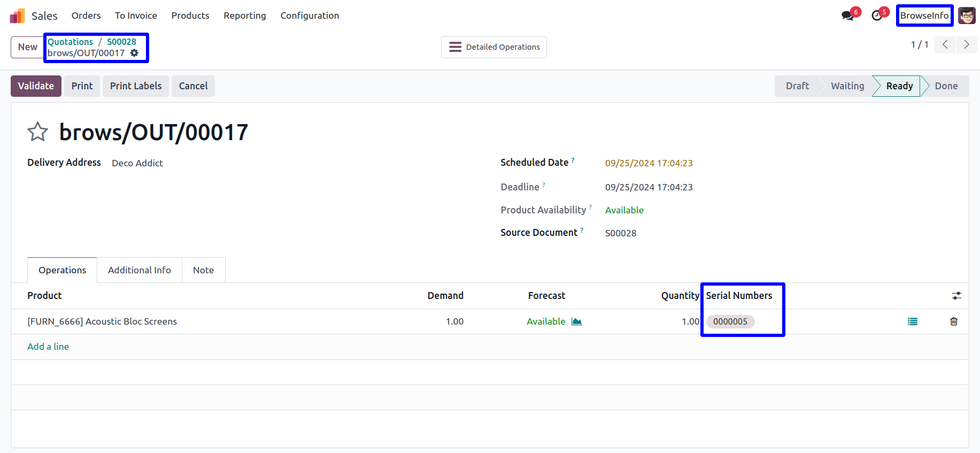This screenshot has height=453, width=980.
Task: Click Source Document help question mark
Action: [582, 230]
